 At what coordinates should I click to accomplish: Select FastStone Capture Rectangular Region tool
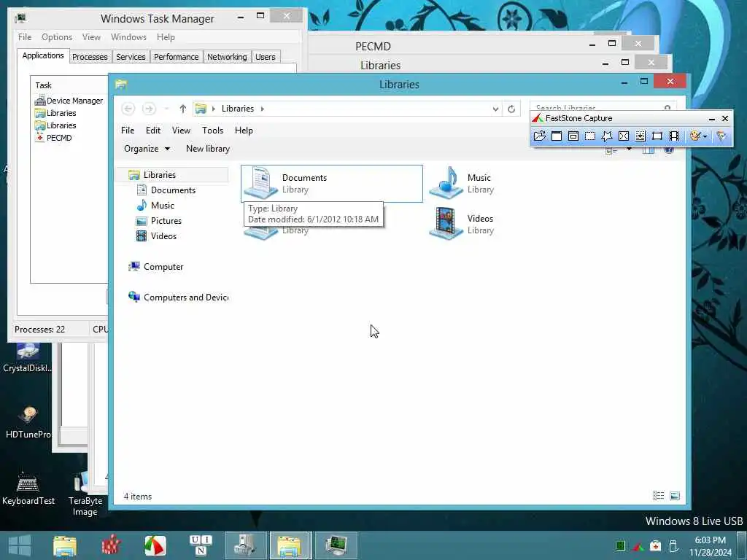coord(589,136)
